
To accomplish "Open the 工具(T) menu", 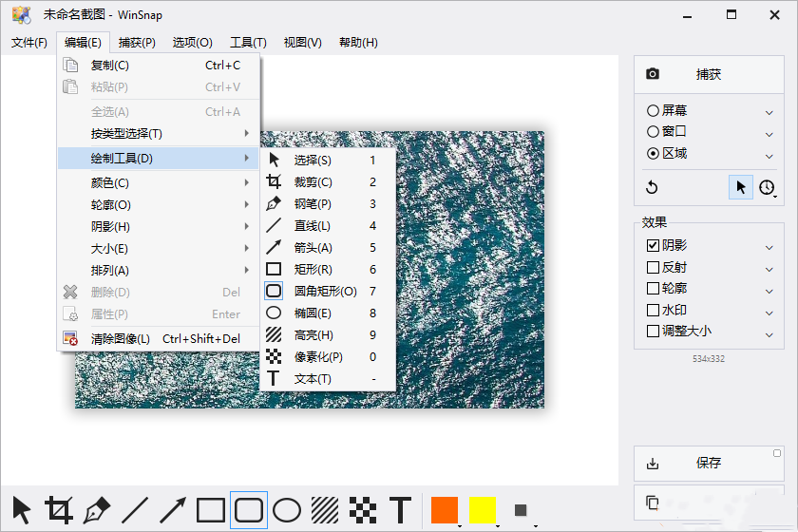I will pos(248,42).
